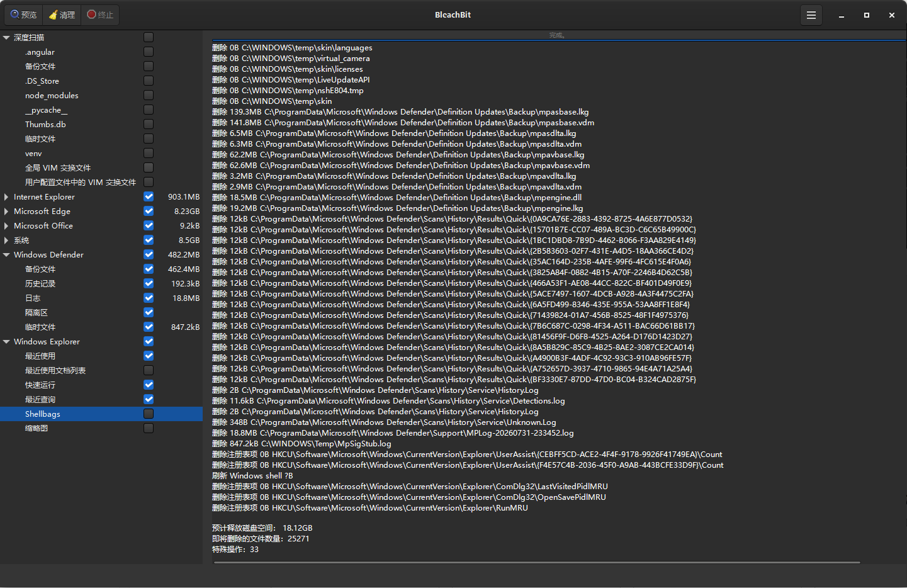
Task: Click the 9.2kB size value
Action: tap(190, 226)
